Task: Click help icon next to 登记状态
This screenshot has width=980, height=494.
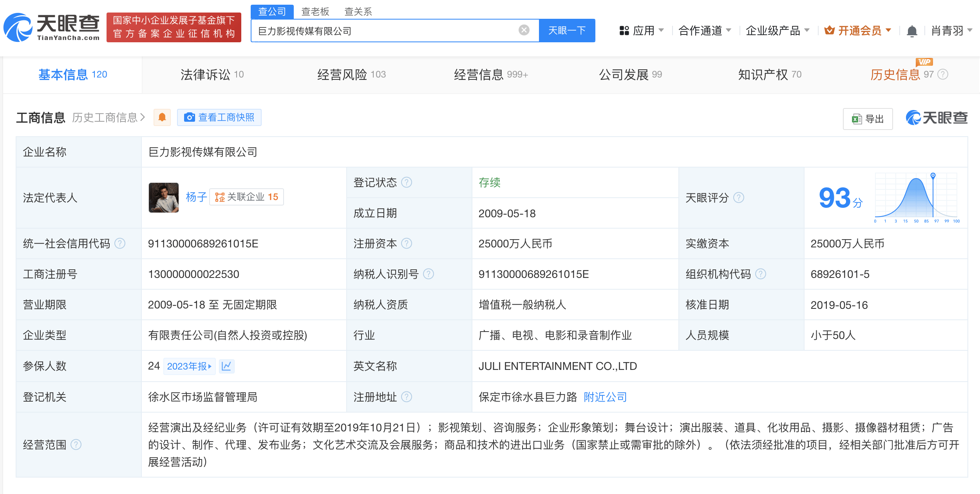Action: tap(407, 182)
